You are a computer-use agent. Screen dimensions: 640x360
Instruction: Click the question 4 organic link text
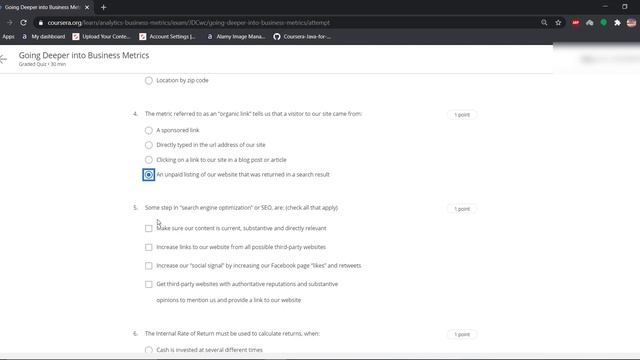(x=253, y=114)
